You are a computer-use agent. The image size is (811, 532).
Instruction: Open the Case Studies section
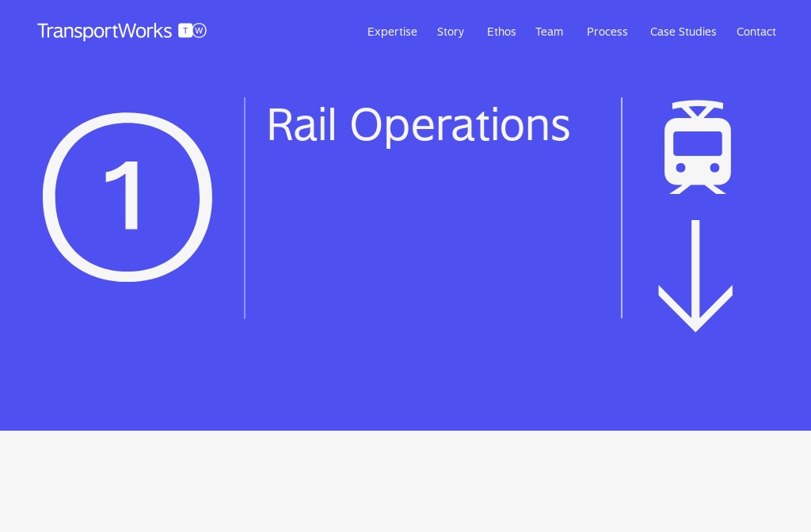[x=683, y=32]
